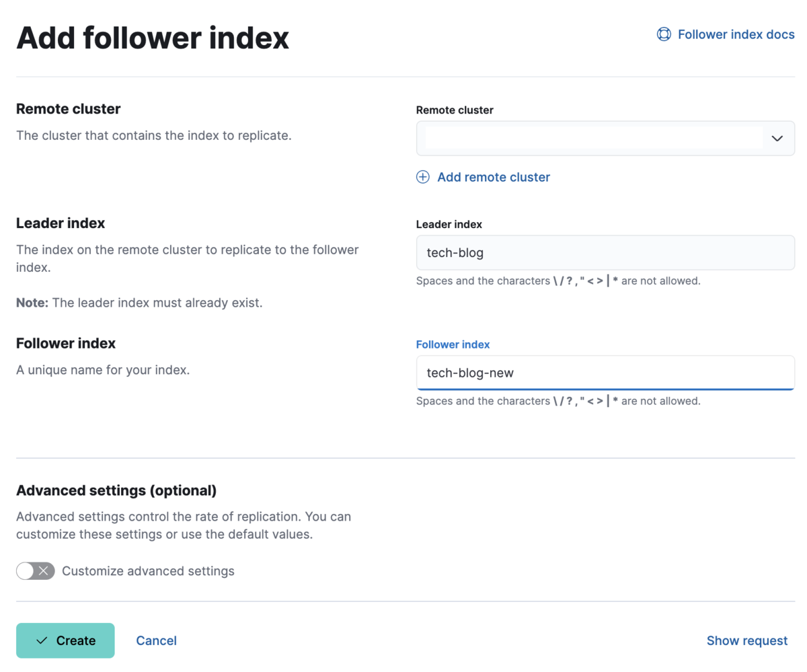Click the Add follower index page title
This screenshot has width=807, height=672.
click(153, 38)
